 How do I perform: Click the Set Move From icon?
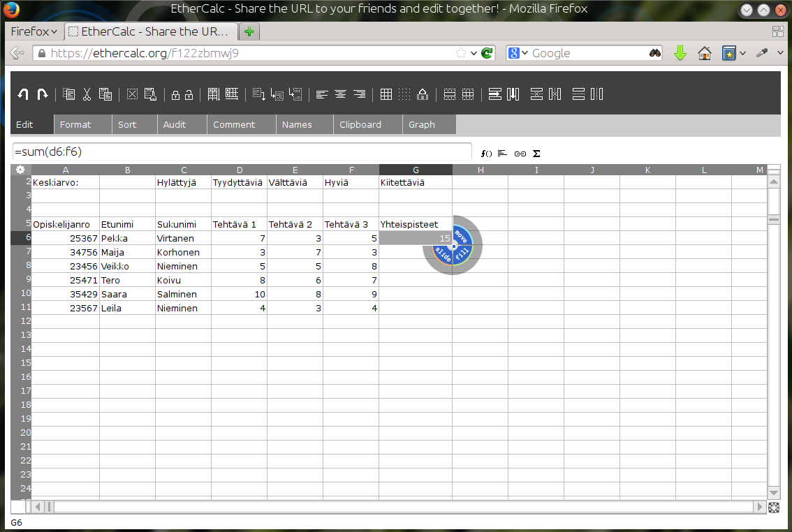point(258,94)
